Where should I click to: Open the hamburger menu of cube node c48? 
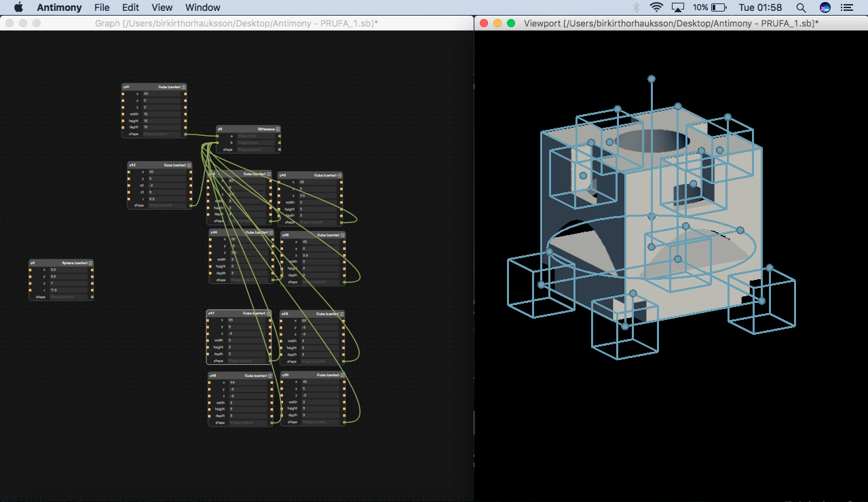(x=342, y=314)
